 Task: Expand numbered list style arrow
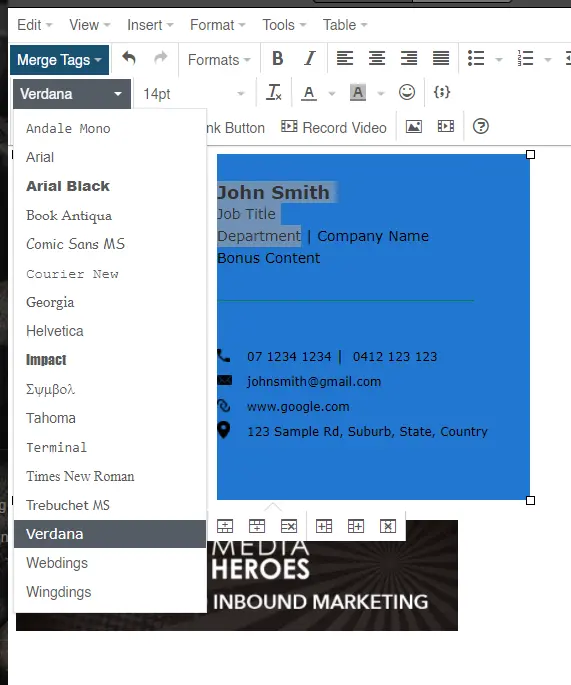[547, 59]
